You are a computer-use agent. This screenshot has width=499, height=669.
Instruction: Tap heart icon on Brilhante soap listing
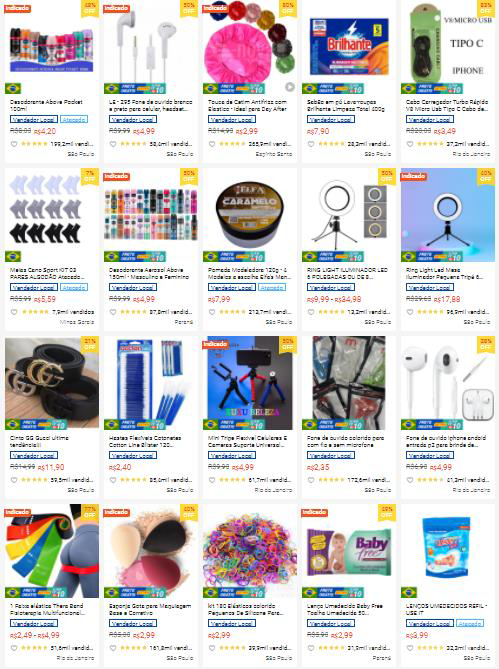tap(310, 144)
